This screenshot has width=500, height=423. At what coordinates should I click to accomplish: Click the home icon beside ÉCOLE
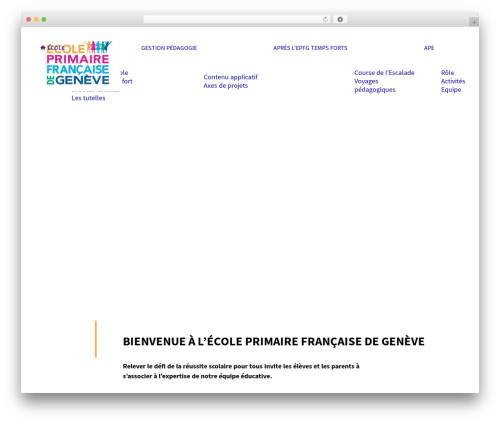[x=43, y=48]
